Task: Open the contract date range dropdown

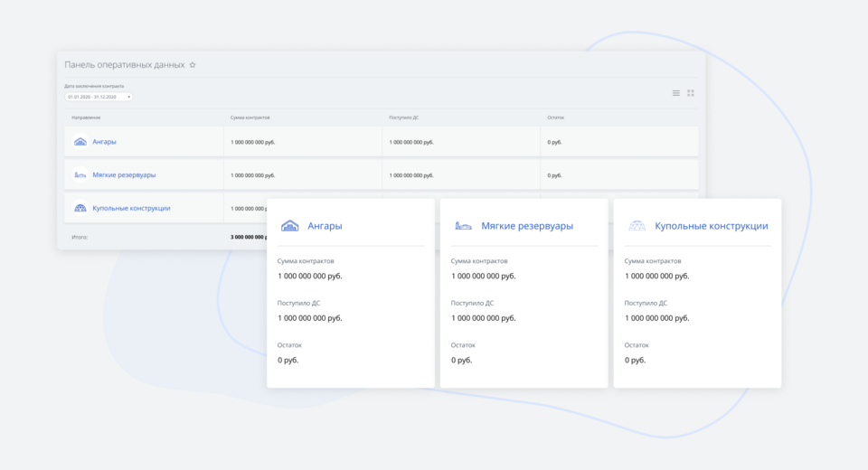Action: pos(99,97)
